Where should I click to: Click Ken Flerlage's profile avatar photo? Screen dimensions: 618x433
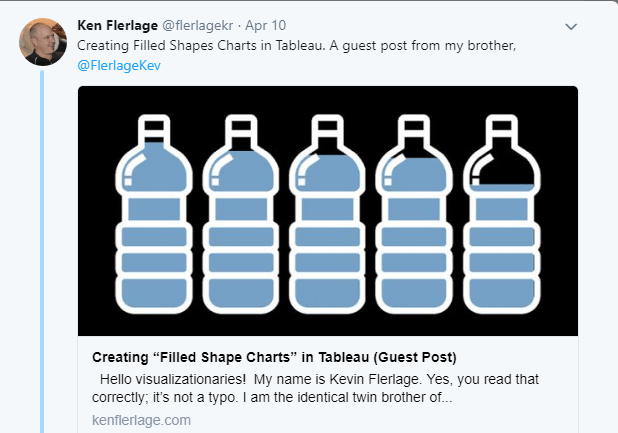click(x=43, y=41)
